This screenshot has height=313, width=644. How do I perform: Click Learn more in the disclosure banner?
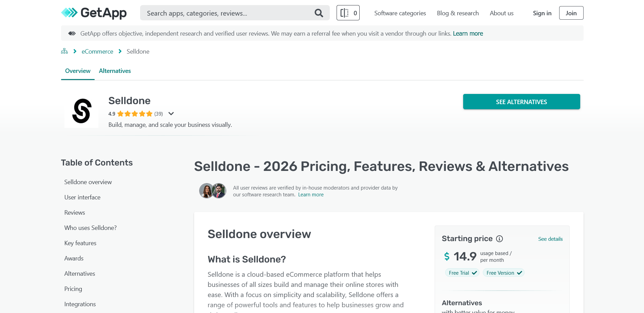(468, 34)
